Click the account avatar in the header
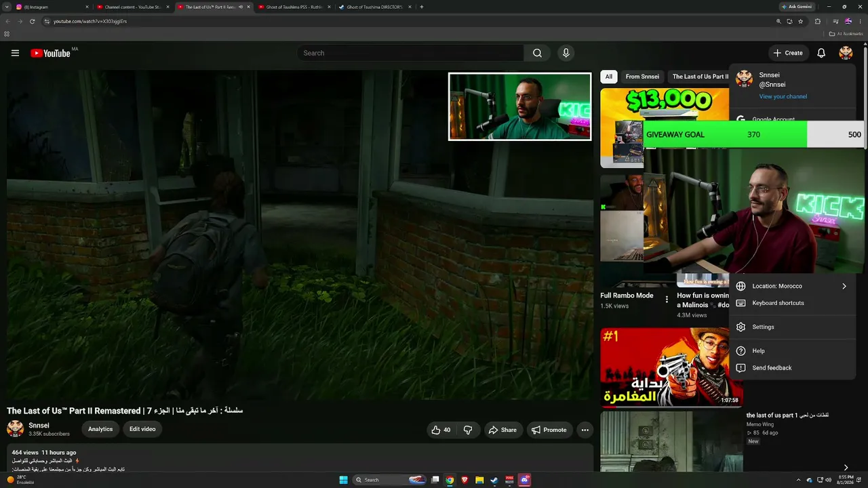 tap(846, 53)
